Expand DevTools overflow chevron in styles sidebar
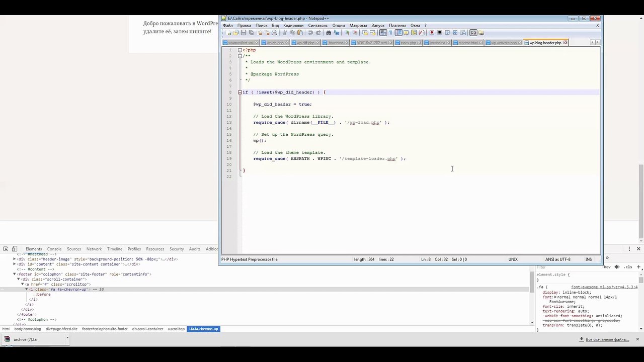 click(x=607, y=258)
